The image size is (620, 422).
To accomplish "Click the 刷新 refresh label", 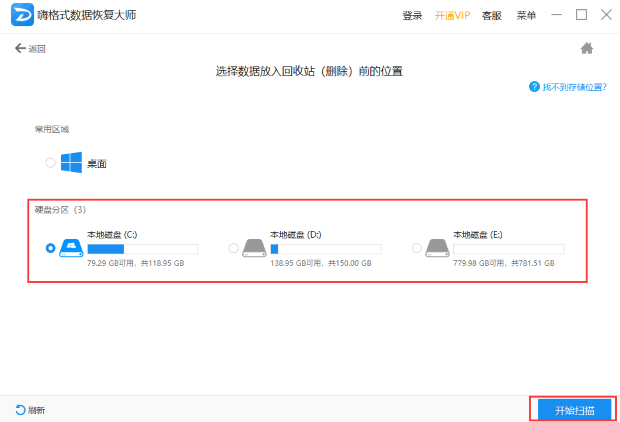I will tap(36, 411).
